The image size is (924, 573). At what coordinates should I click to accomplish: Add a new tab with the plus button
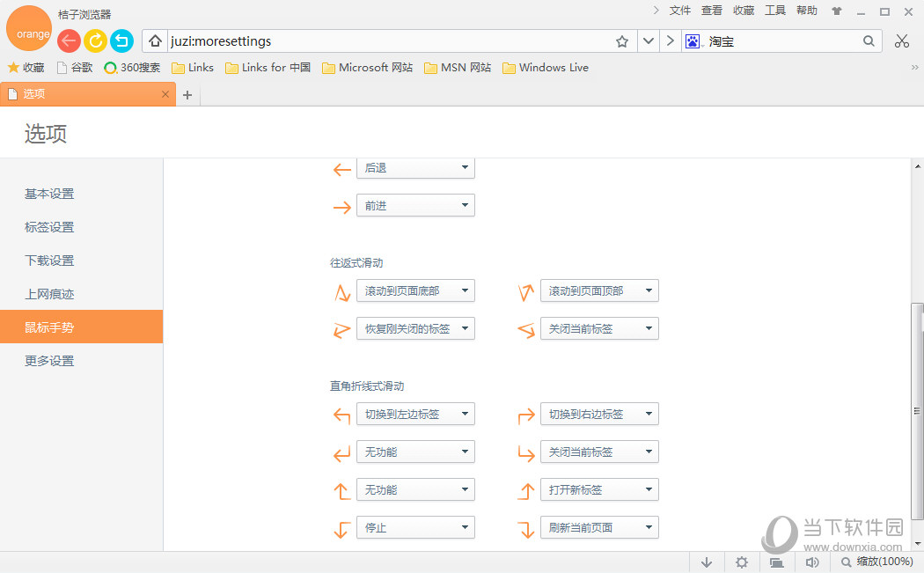[x=187, y=95]
